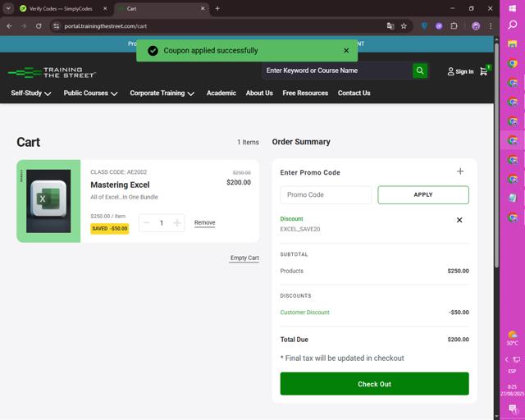Open Windows taskbar search
The width and height of the screenshot is (525, 420).
pyautogui.click(x=512, y=25)
